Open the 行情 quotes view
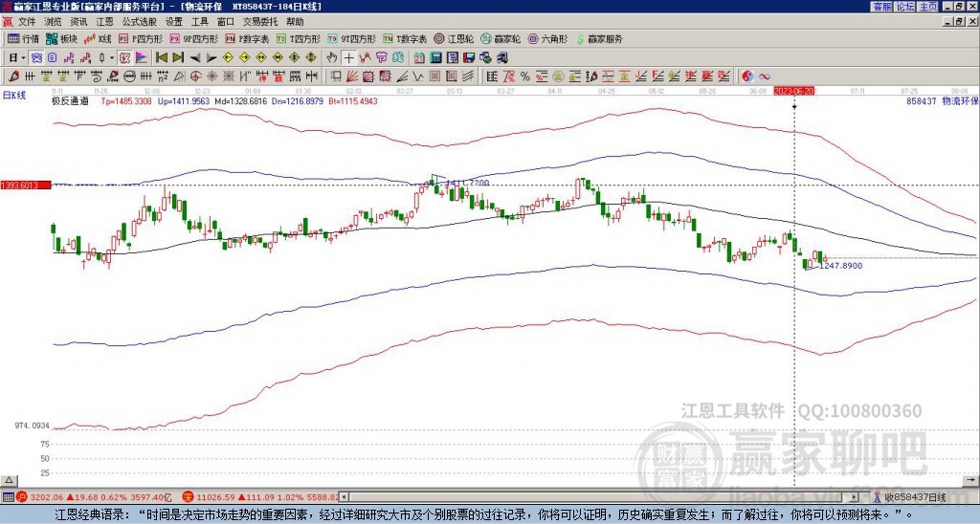The image size is (980, 524). 23,38
